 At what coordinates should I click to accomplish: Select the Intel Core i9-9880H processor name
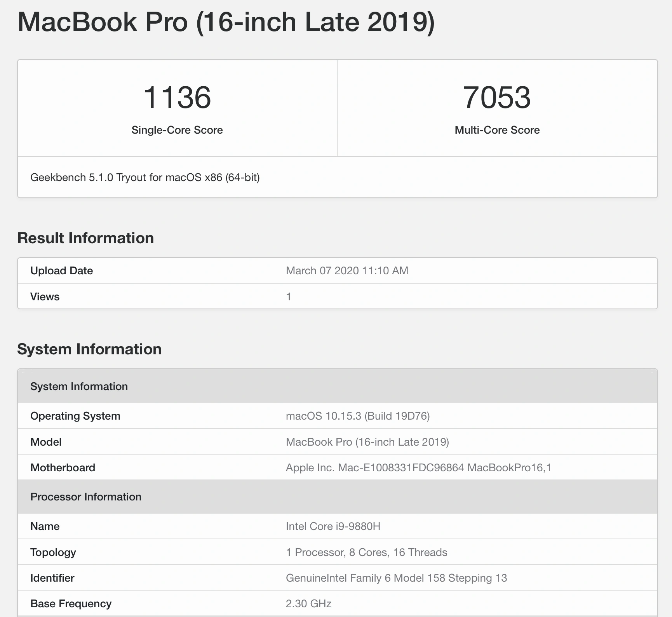point(333,526)
